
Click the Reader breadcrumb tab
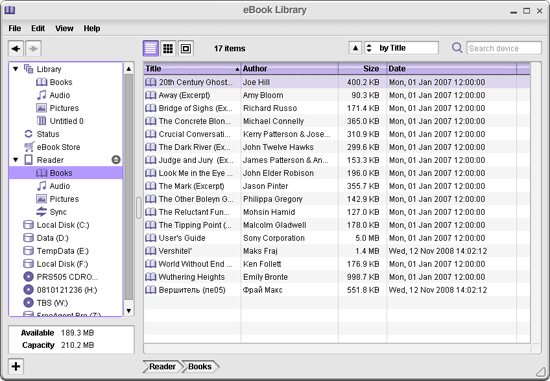pyautogui.click(x=162, y=366)
